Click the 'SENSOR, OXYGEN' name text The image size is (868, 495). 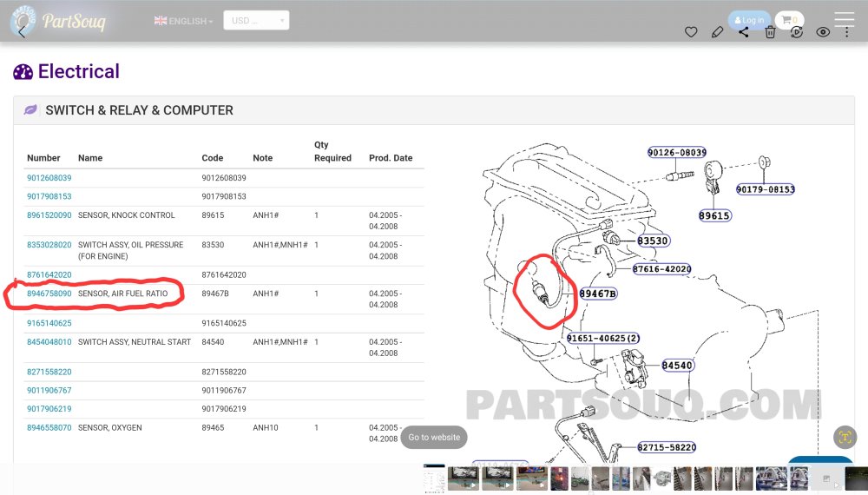109,428
